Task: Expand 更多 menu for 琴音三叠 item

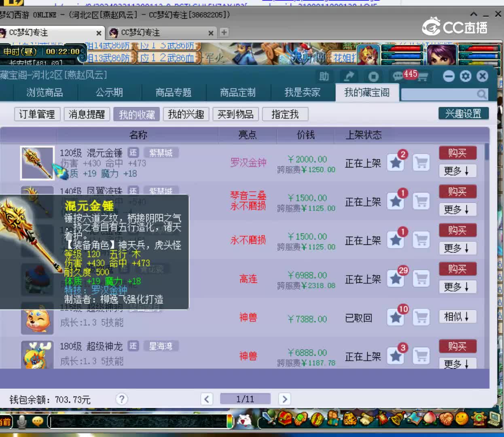Action: [x=457, y=209]
